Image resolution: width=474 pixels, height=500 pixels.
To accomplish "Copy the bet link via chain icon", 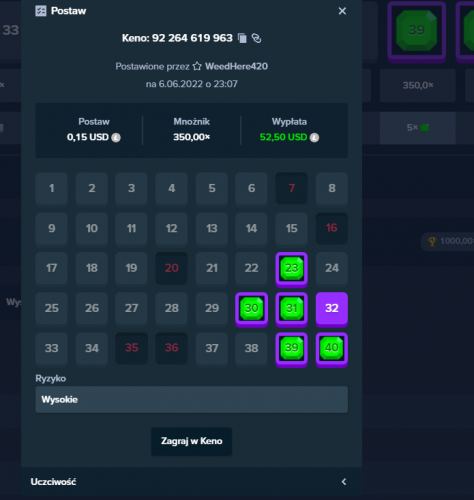I will click(x=256, y=38).
